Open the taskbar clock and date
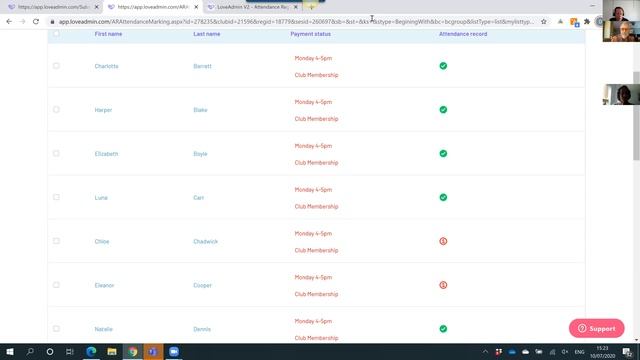The height and width of the screenshot is (360, 640). click(x=602, y=352)
